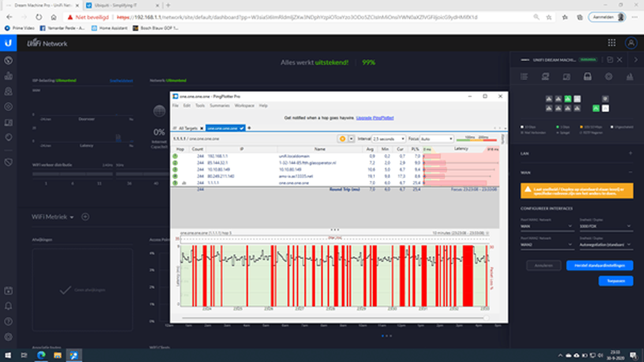
Task: Open the WiFi Metriek dropdown
Action: point(53,217)
